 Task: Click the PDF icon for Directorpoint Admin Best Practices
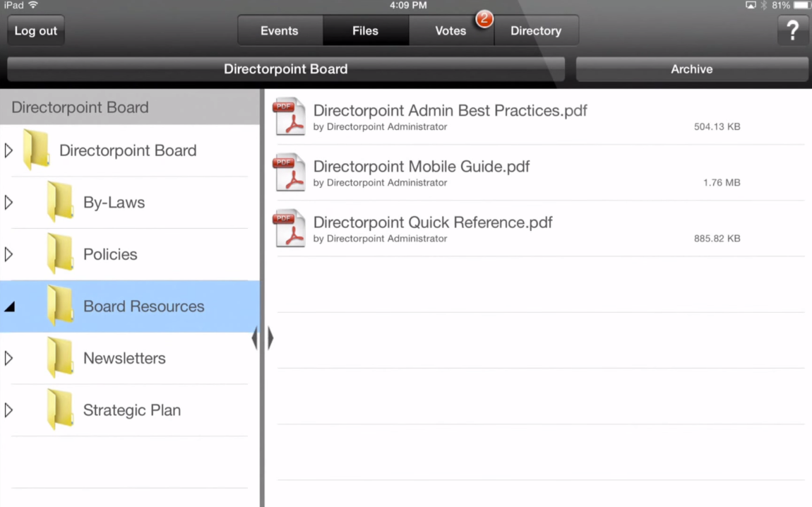coord(290,116)
